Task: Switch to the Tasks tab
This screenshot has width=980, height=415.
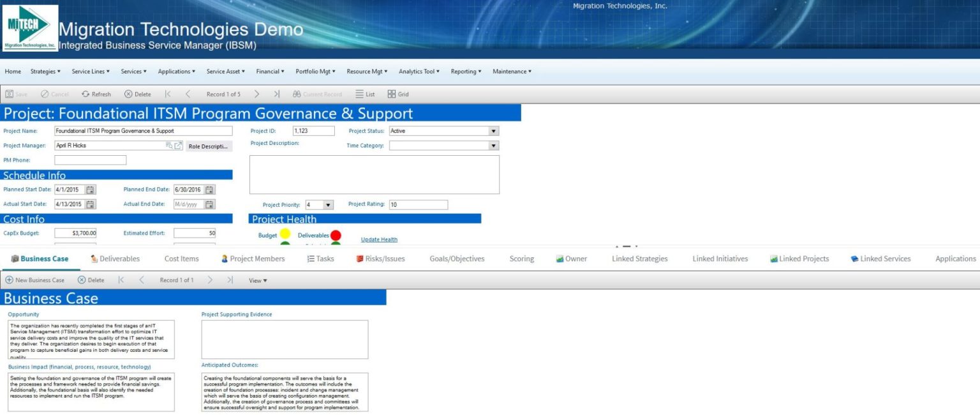Action: click(x=325, y=258)
